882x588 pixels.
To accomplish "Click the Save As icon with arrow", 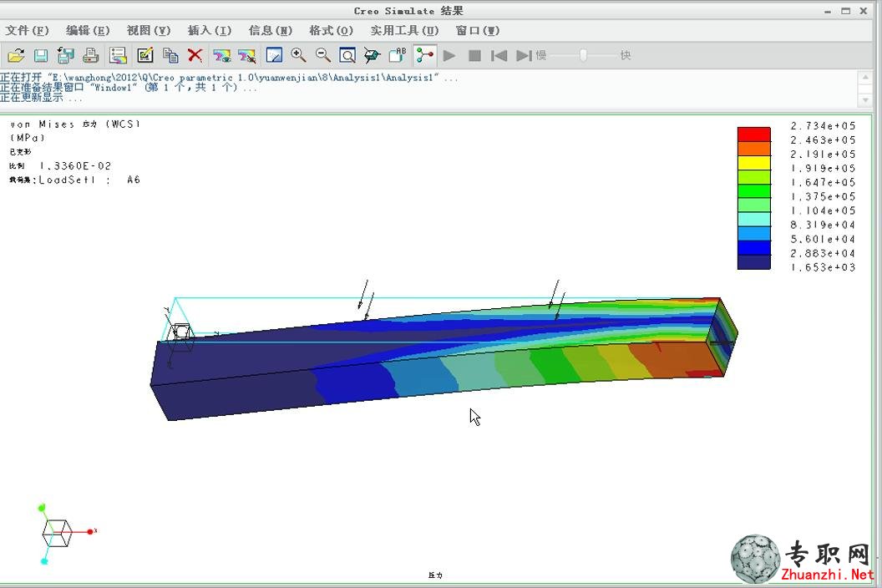I will click(66, 55).
